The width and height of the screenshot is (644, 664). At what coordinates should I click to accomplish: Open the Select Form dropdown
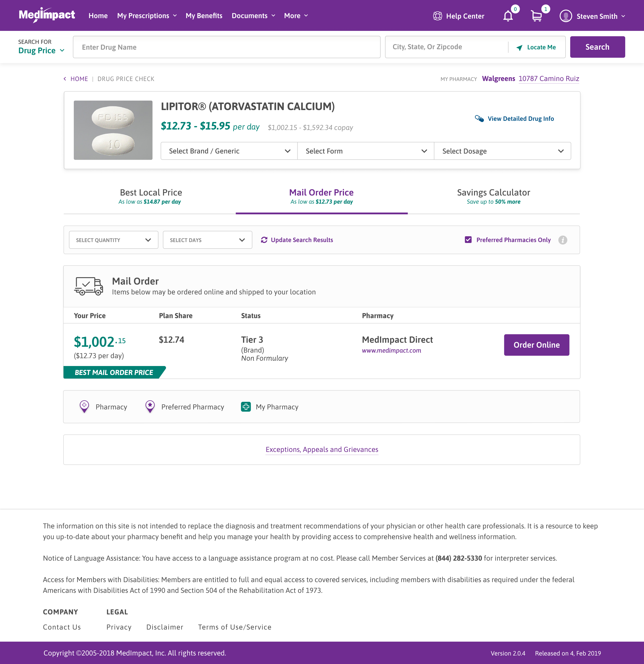(x=366, y=151)
